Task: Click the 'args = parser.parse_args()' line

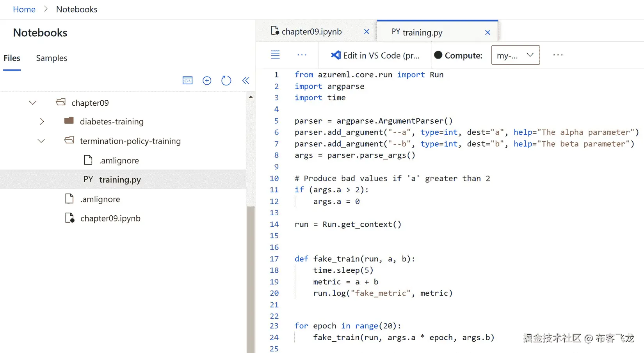Action: [x=355, y=155]
